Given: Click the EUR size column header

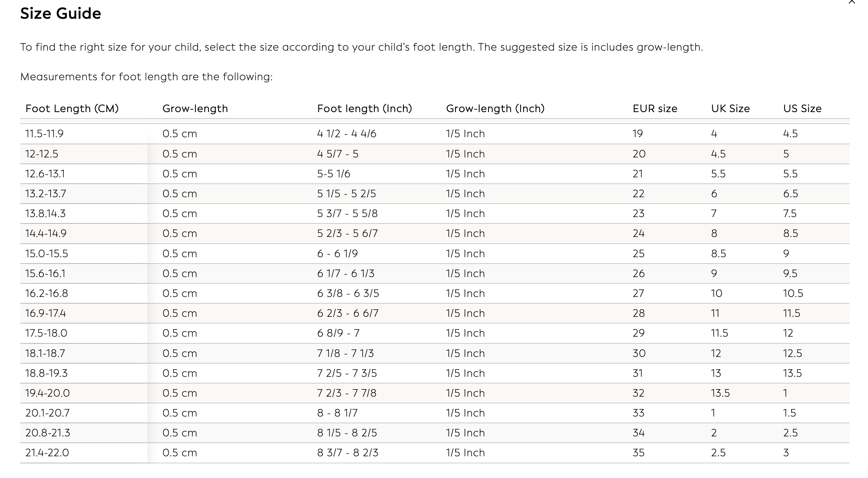Looking at the screenshot, I should (x=655, y=109).
